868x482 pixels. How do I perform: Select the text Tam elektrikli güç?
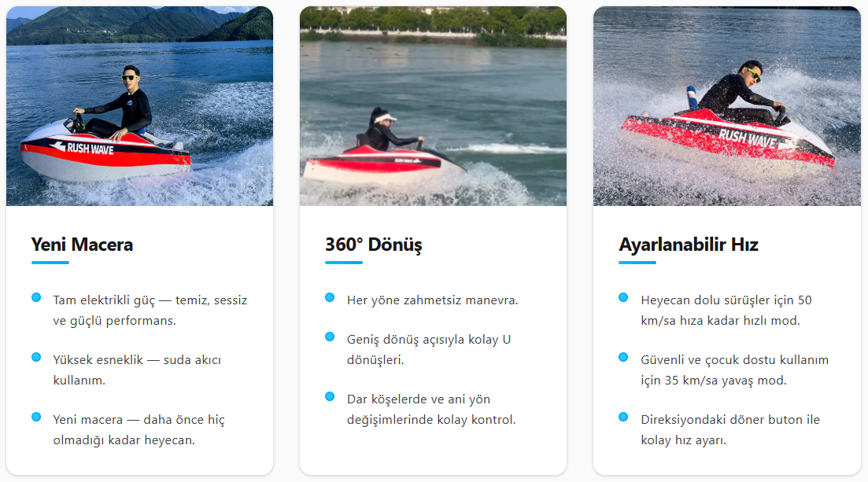tap(104, 300)
